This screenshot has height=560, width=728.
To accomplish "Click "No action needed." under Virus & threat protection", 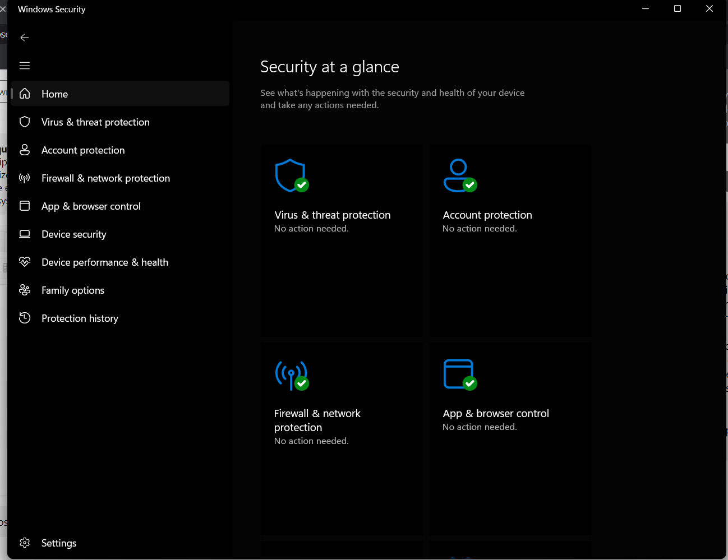I will click(311, 228).
